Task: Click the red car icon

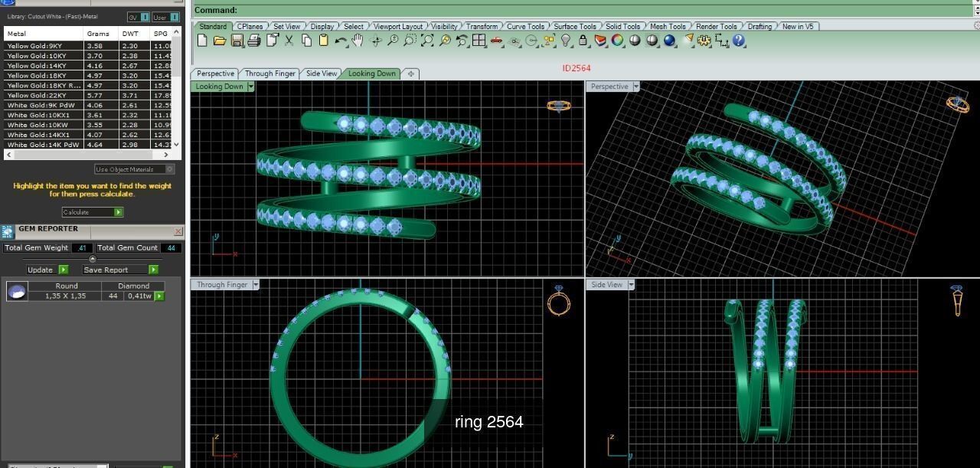Action: coord(496,40)
